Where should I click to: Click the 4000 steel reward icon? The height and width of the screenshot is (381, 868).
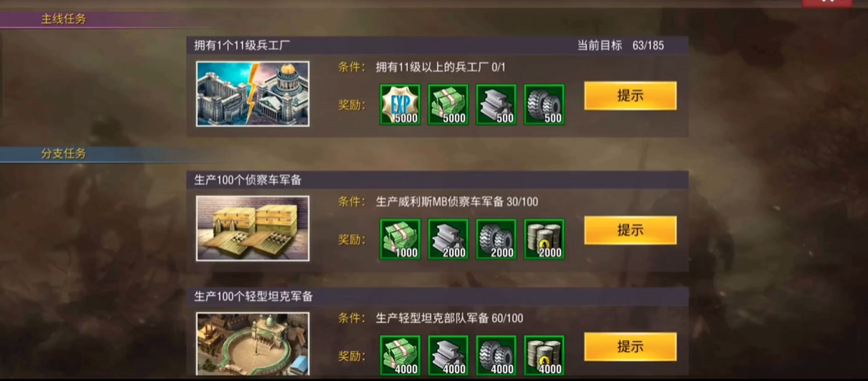coord(448,356)
